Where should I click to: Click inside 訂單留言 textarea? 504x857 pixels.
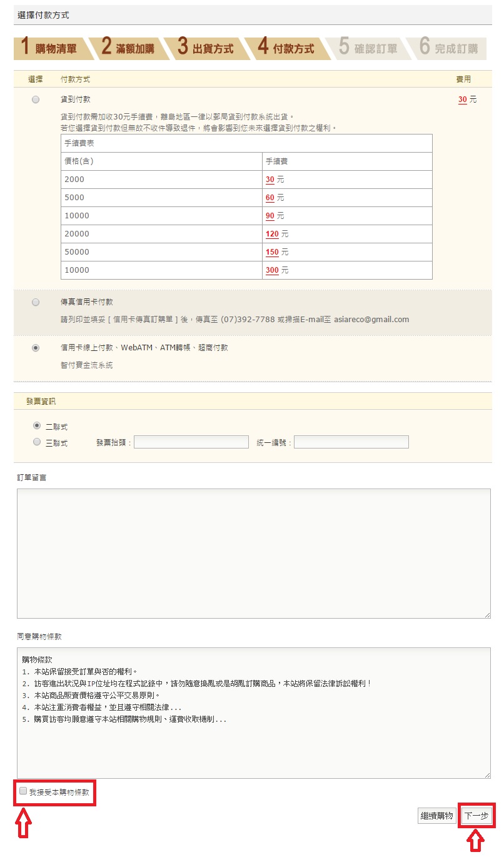click(x=254, y=554)
